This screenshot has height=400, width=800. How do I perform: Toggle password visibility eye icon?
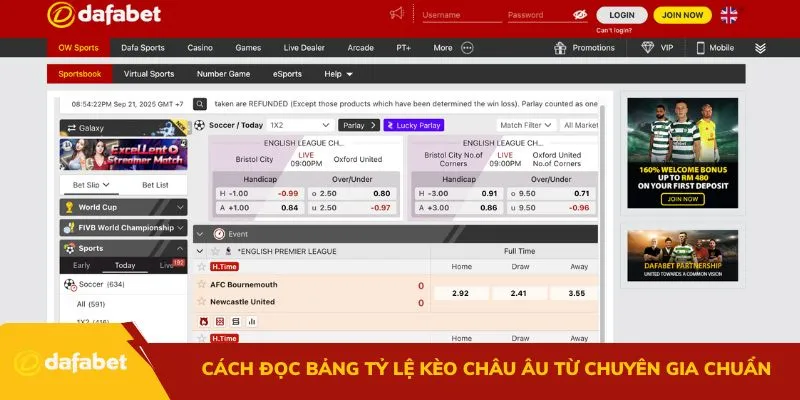(x=579, y=15)
